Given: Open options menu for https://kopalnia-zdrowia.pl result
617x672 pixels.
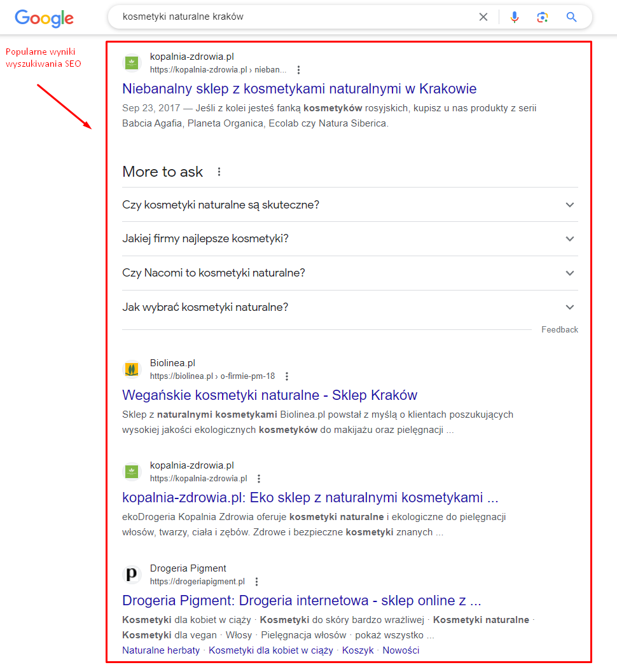Looking at the screenshot, I should point(258,479).
